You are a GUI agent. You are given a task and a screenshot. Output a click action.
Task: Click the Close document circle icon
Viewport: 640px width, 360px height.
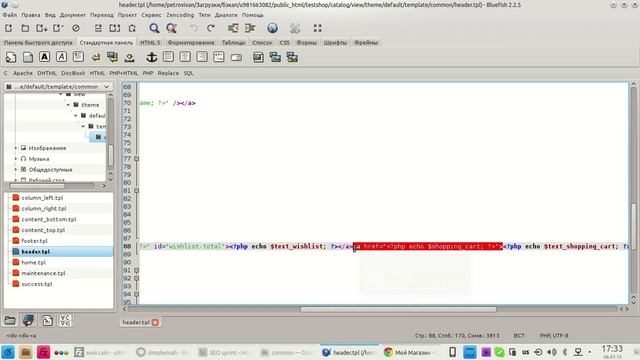pyautogui.click(x=76, y=28)
